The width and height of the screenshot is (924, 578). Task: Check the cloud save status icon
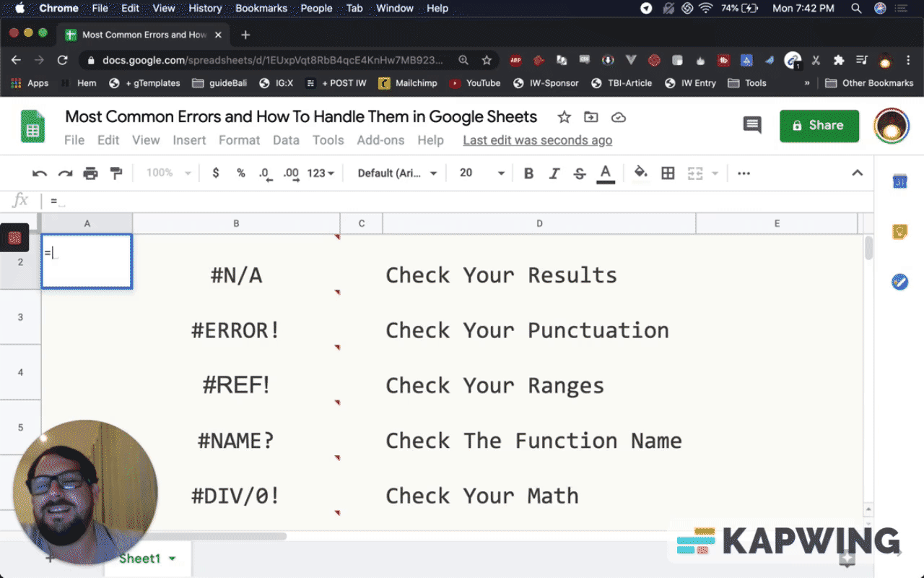618,117
